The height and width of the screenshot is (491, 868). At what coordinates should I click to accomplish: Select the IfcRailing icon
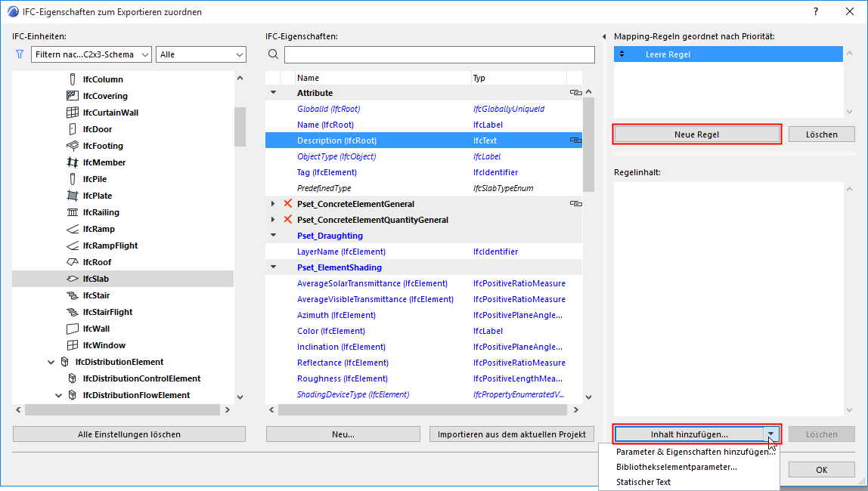[x=73, y=212]
